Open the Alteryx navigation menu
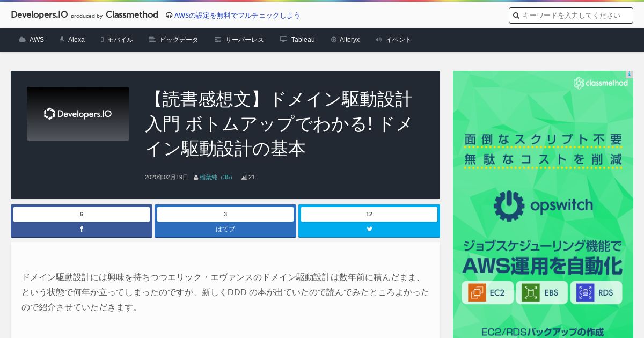The width and height of the screenshot is (644, 338). coord(349,40)
